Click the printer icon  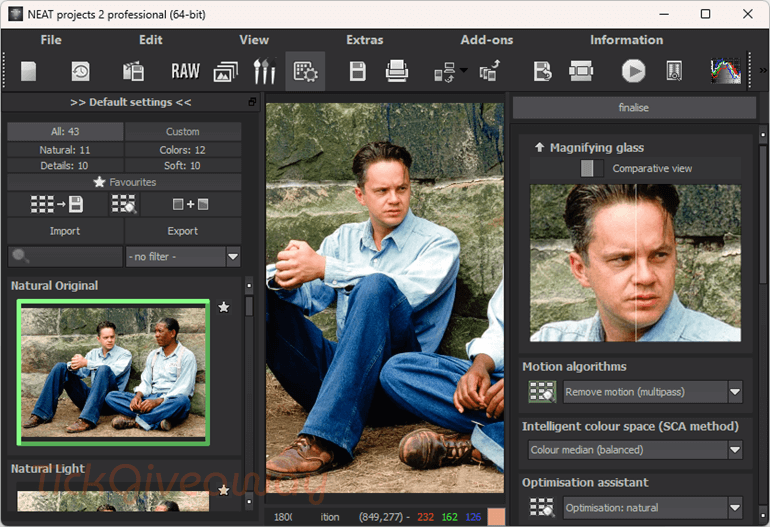396,71
